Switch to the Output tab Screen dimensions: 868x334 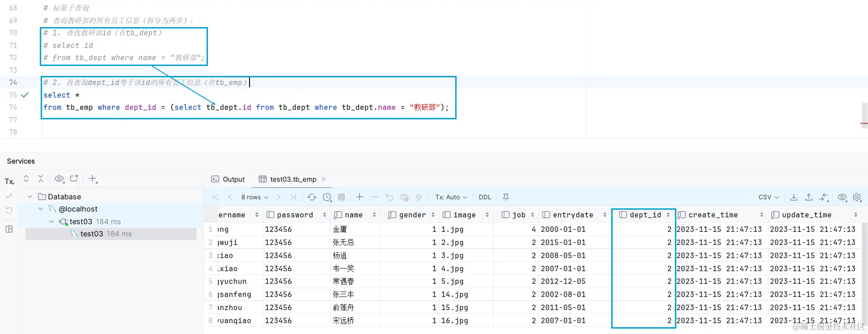coord(228,179)
